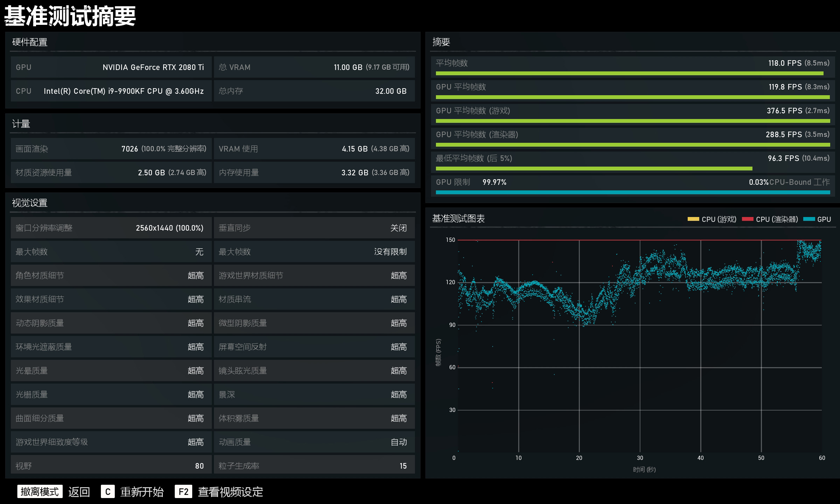This screenshot has height=504, width=840.
Task: Open 查看视频设定 video settings
Action: click(230, 492)
